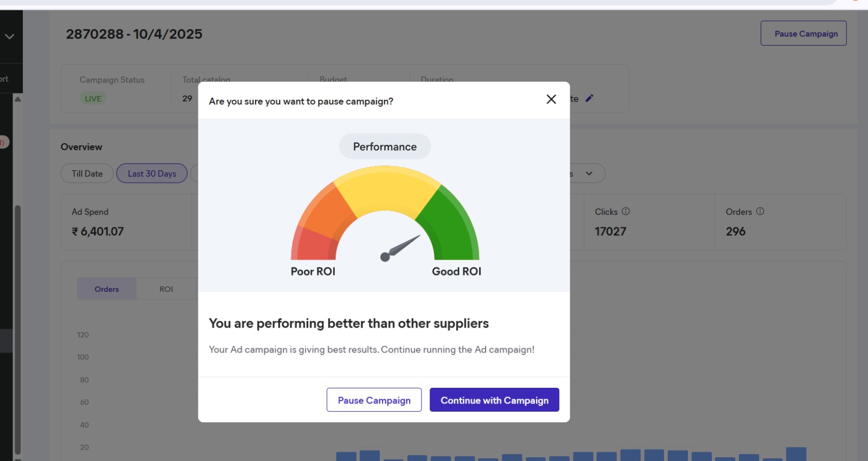Image resolution: width=868 pixels, height=461 pixels.
Task: Select the Till Date filter chip
Action: point(87,174)
